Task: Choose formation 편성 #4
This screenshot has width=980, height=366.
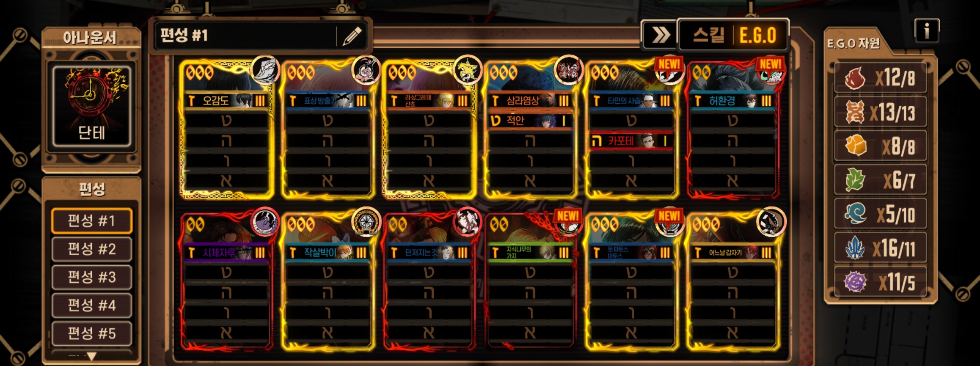Action: pos(91,305)
